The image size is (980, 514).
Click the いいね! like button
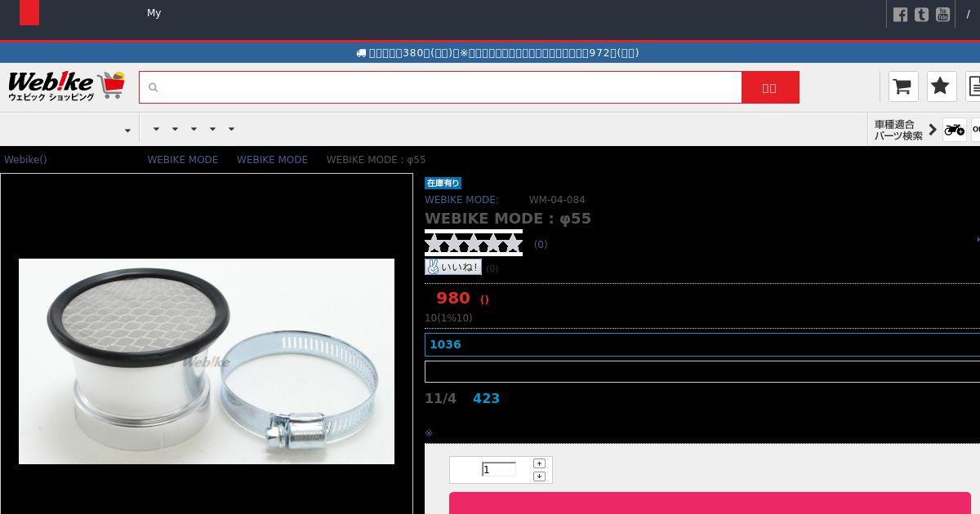453,267
